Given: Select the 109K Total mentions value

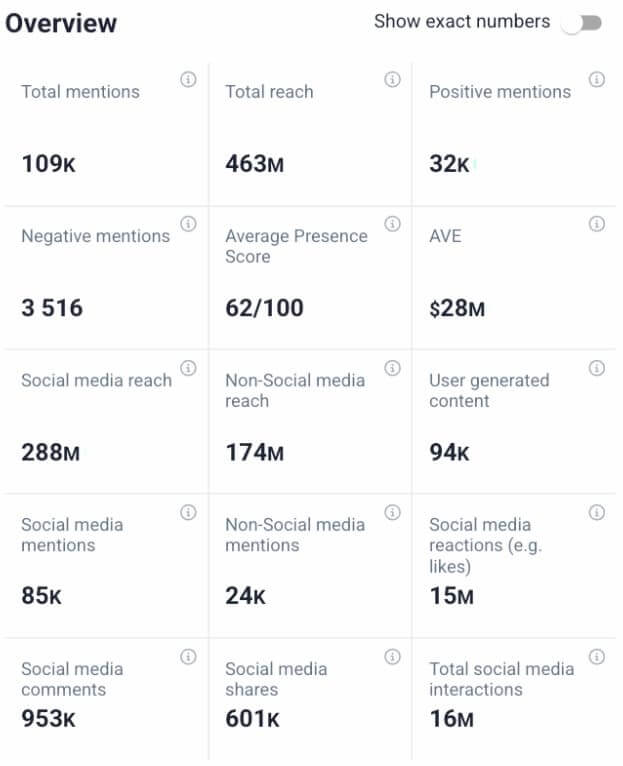Looking at the screenshot, I should click(48, 164).
